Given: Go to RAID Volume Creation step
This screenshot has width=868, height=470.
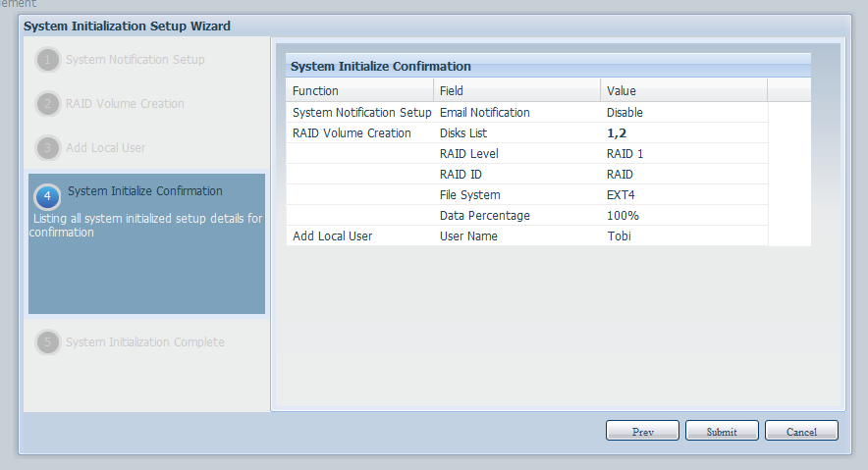Looking at the screenshot, I should click(125, 104).
